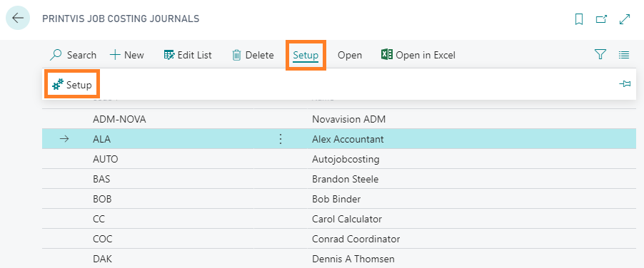The height and width of the screenshot is (268, 644).
Task: Choose Edit List in the toolbar
Action: tap(188, 55)
